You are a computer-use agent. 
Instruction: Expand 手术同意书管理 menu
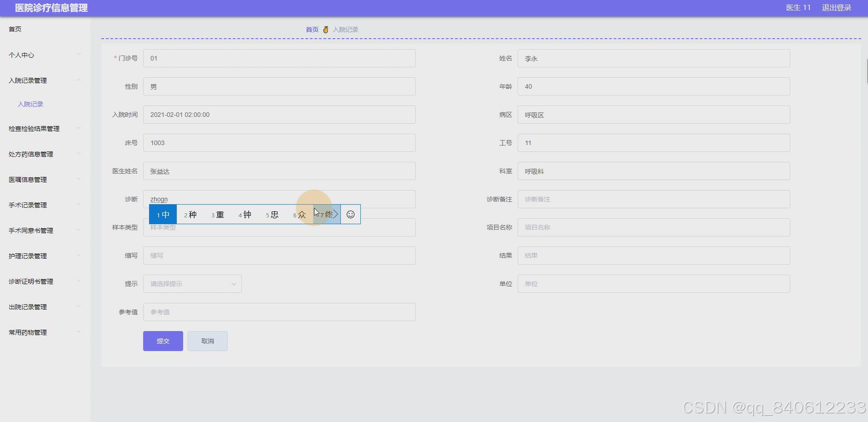tap(45, 231)
